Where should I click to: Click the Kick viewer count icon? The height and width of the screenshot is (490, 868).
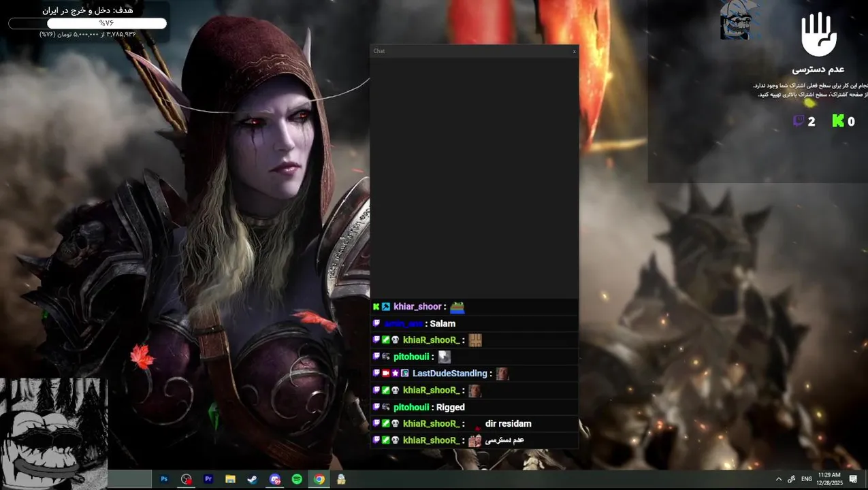(838, 121)
